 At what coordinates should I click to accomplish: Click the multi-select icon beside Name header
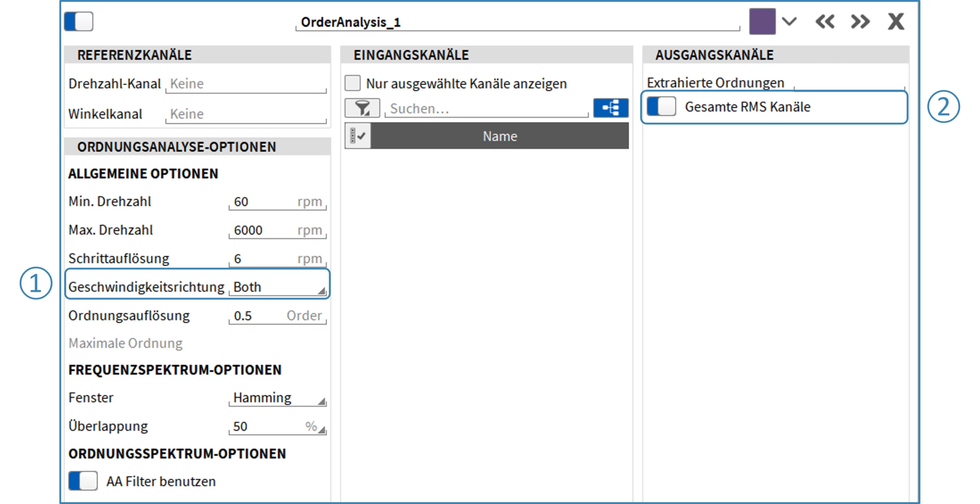[358, 136]
